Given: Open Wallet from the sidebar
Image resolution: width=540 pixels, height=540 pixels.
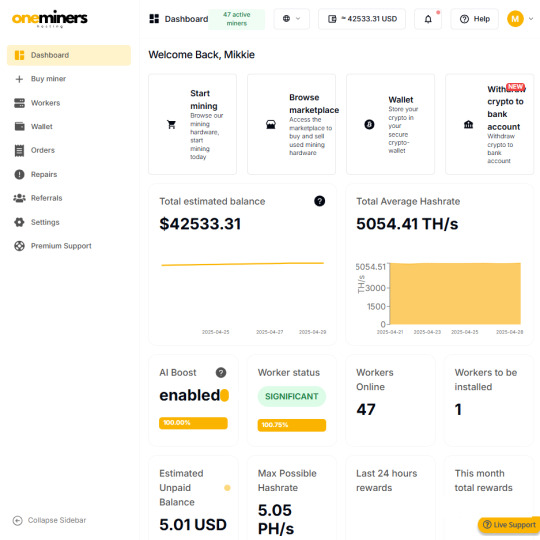Looking at the screenshot, I should tap(69, 126).
